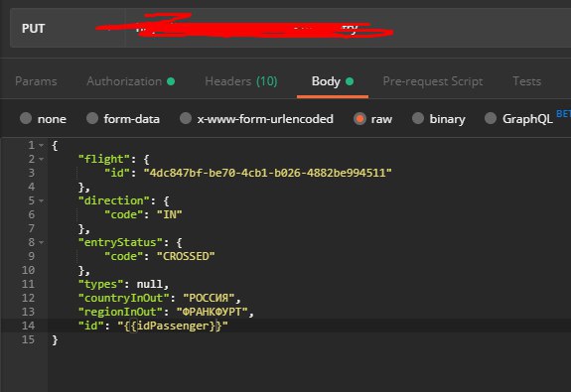Open the PUT method dropdown

point(68,29)
